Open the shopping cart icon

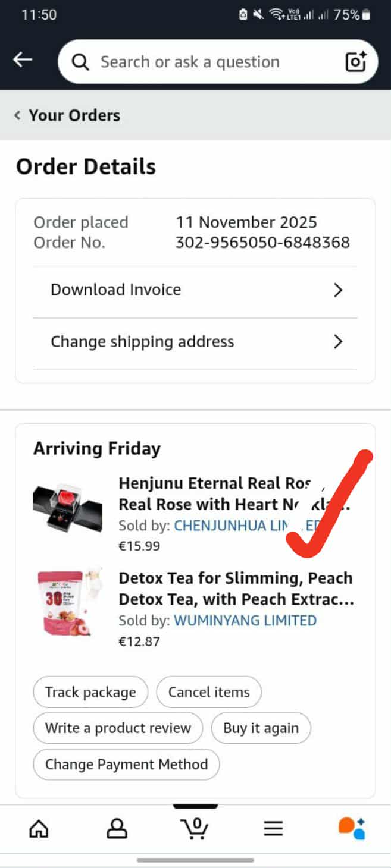[195, 828]
